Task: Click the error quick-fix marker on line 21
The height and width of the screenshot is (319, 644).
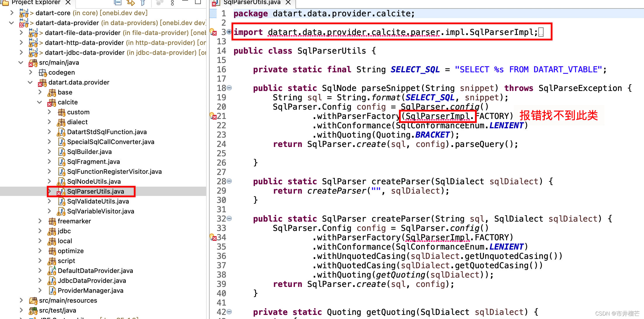Action: click(x=213, y=116)
